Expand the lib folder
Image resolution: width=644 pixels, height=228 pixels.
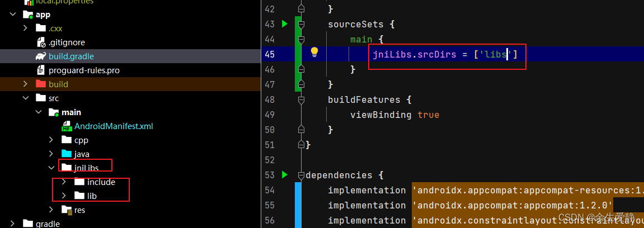tap(64, 196)
